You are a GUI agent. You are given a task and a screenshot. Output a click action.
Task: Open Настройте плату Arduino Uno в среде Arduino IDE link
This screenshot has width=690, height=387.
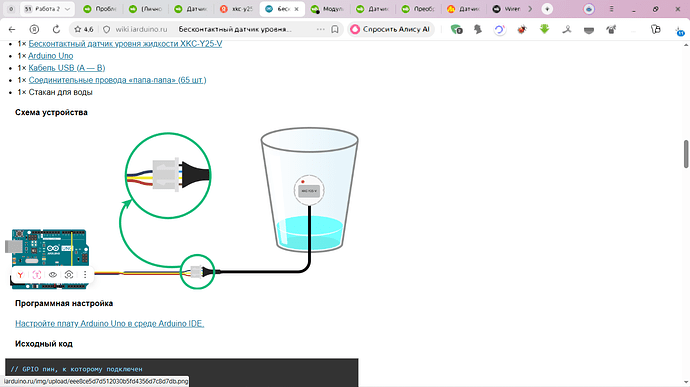click(x=110, y=324)
